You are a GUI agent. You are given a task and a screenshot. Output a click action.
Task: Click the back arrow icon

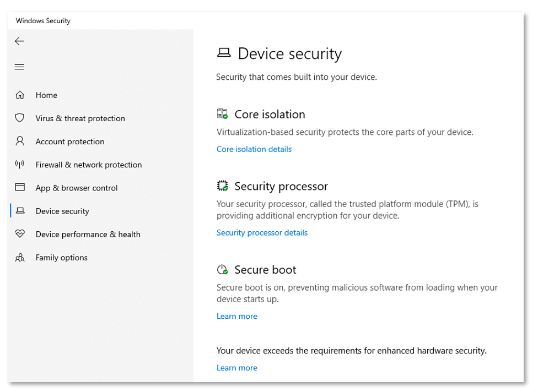point(19,41)
